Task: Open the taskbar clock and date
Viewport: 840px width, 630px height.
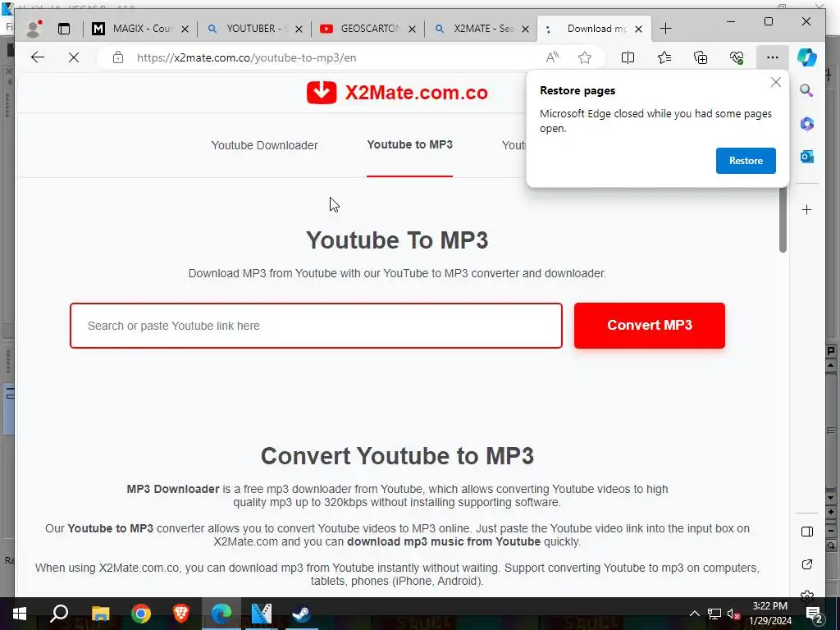Action: [769, 614]
